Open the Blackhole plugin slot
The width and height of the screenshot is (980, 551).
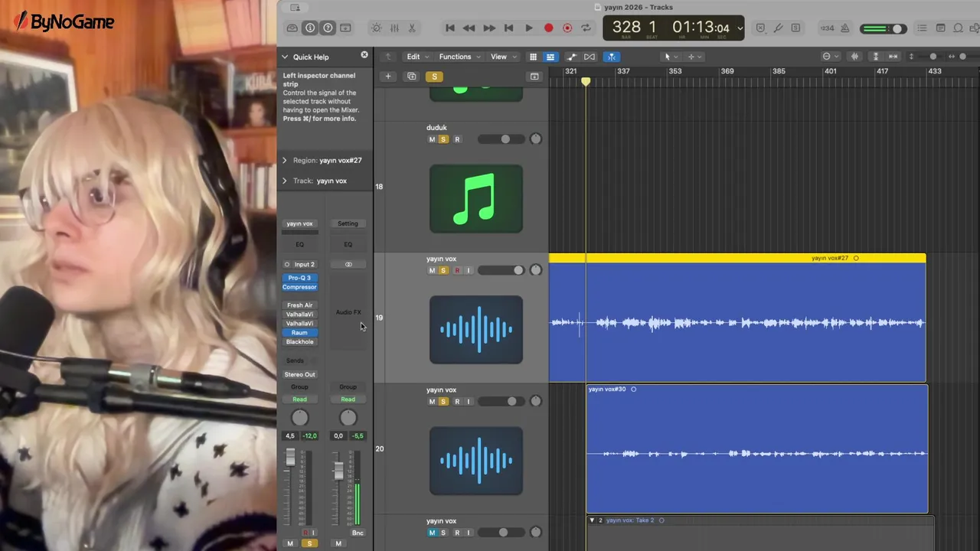click(299, 342)
